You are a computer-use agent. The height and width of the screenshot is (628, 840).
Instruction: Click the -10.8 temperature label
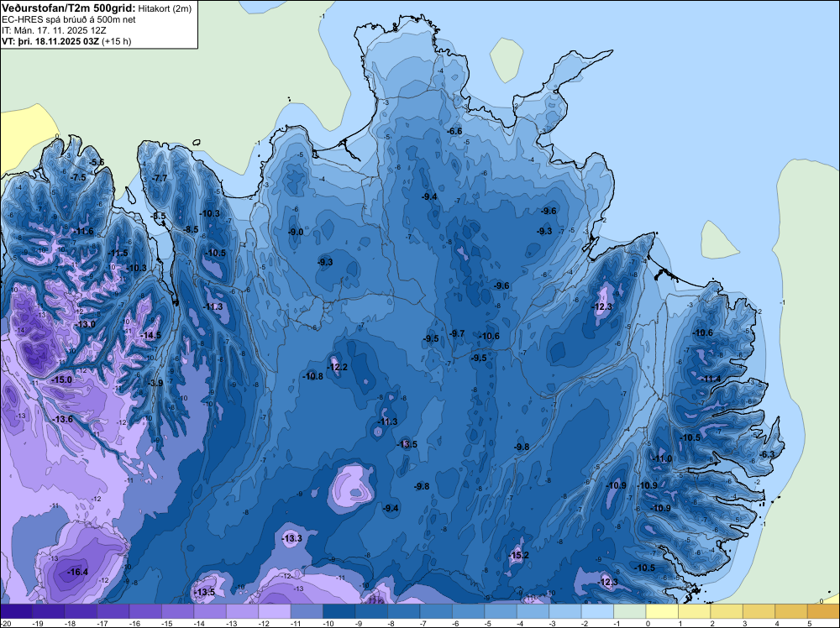pos(312,376)
